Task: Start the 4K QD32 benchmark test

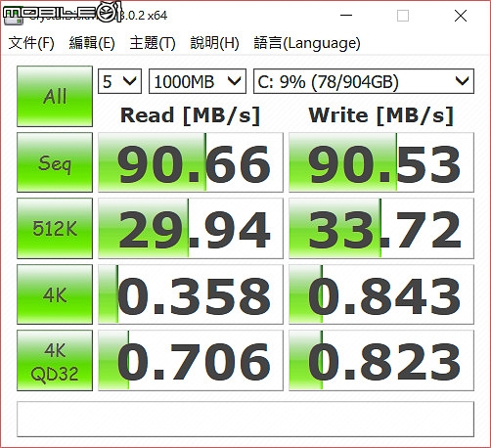Action: coord(55,361)
